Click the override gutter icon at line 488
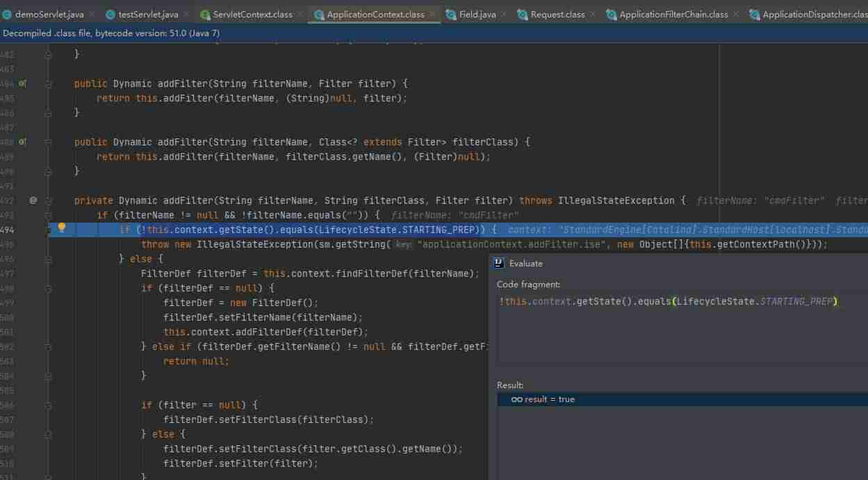 23,142
